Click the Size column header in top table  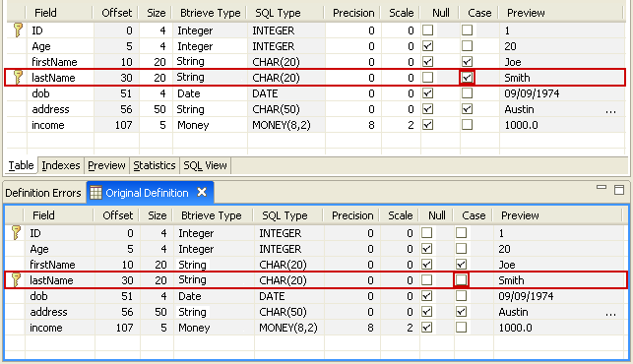(157, 13)
